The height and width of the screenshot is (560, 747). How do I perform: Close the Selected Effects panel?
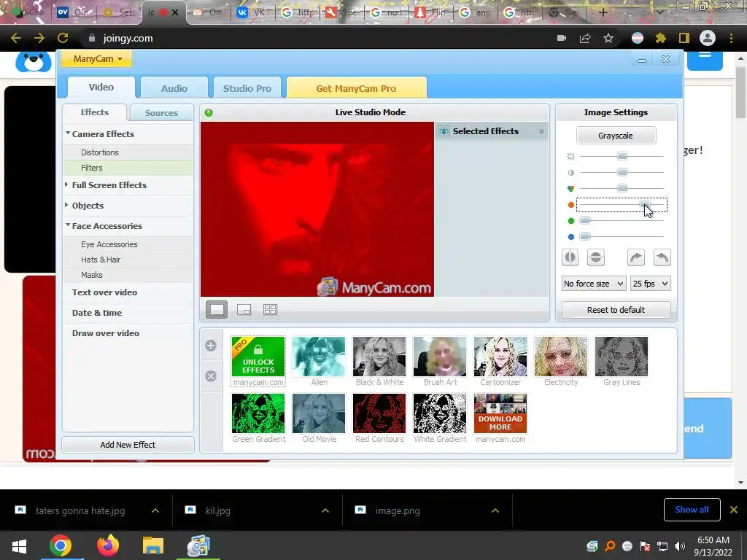click(x=541, y=131)
